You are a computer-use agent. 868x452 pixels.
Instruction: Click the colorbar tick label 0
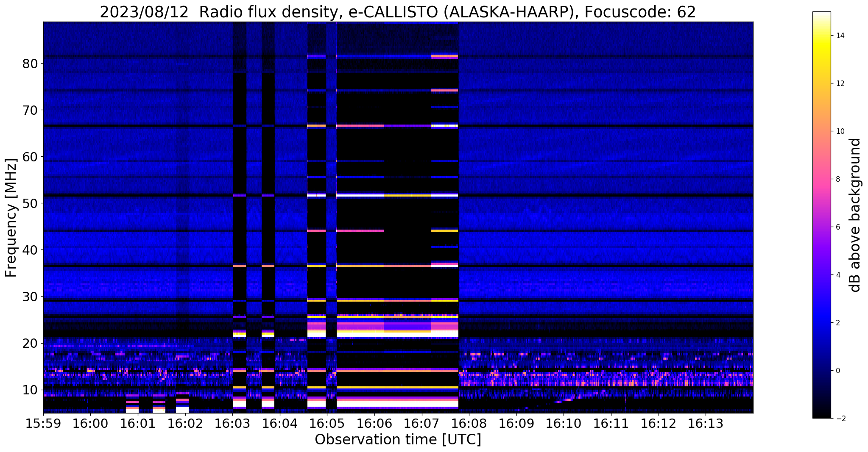click(x=837, y=371)
